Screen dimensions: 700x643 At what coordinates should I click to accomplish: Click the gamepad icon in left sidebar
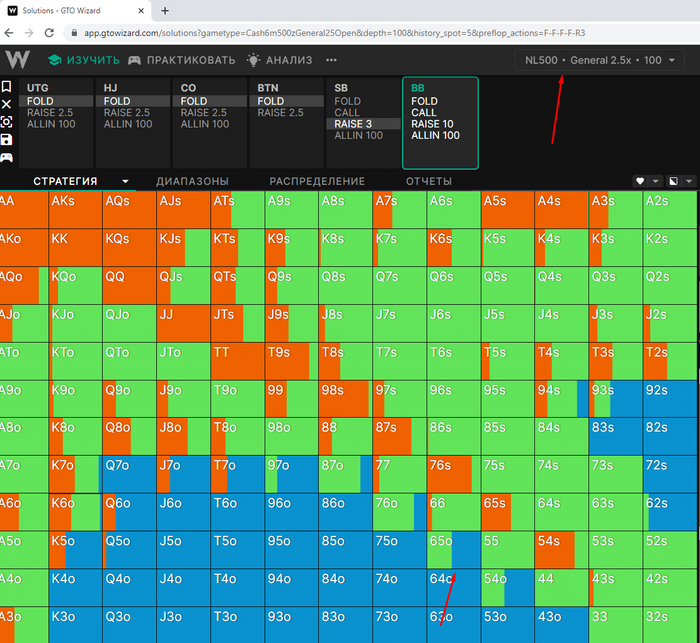tap(6, 157)
